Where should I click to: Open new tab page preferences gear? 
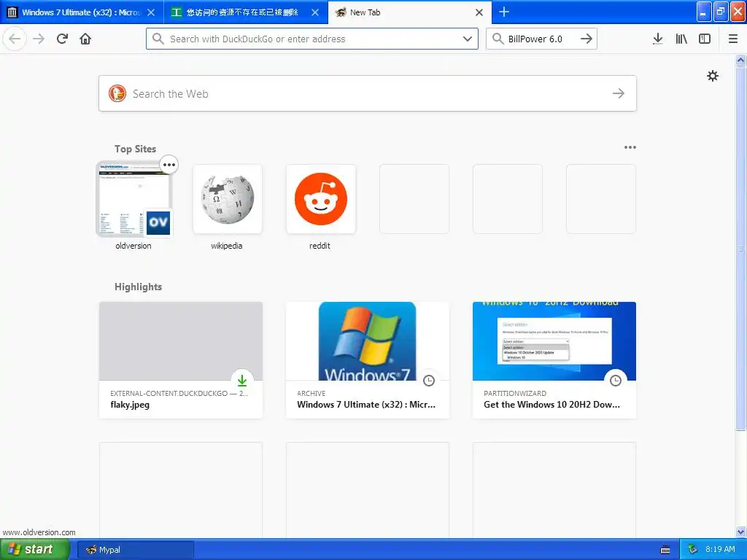click(x=713, y=76)
